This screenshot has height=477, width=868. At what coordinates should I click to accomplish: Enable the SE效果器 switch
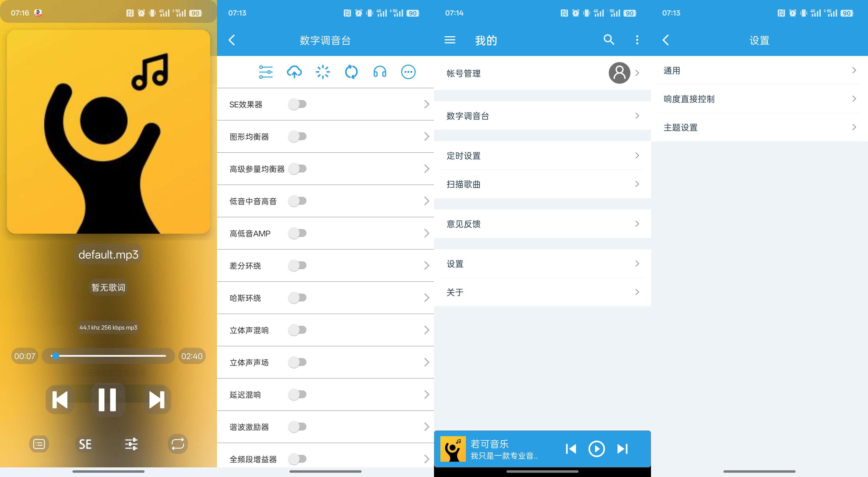[x=297, y=104]
